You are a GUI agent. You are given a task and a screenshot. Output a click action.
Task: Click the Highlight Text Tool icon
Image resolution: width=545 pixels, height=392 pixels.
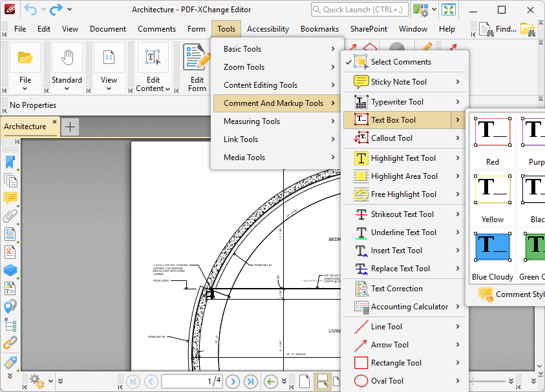[361, 158]
